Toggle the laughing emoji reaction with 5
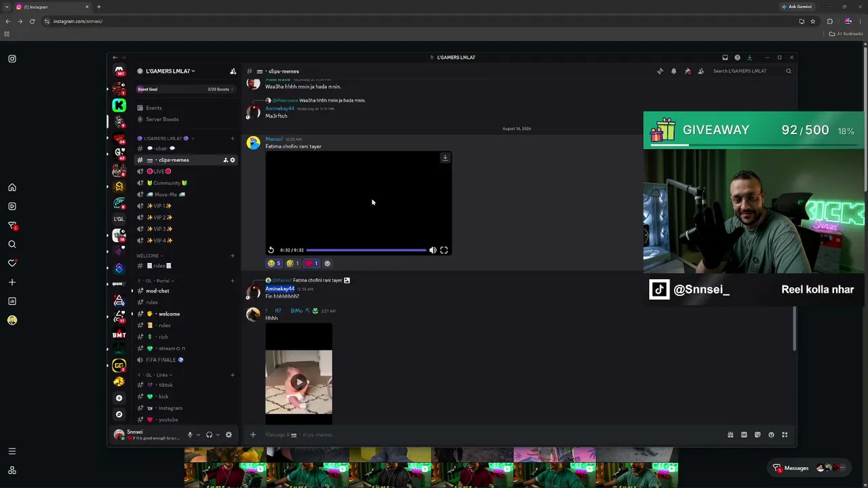Viewport: 868px width, 488px height. point(274,264)
